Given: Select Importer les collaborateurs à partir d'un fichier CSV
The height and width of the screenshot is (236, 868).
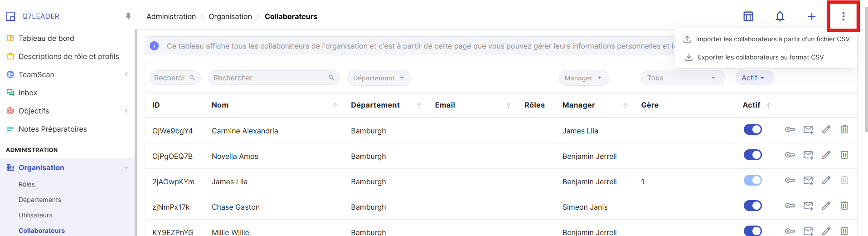Looking at the screenshot, I should [772, 39].
